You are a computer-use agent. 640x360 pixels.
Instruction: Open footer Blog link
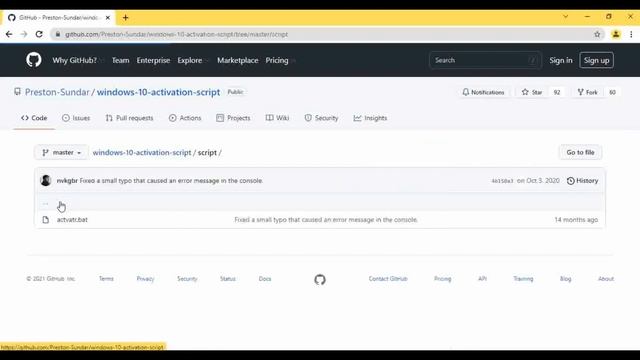tap(565, 279)
